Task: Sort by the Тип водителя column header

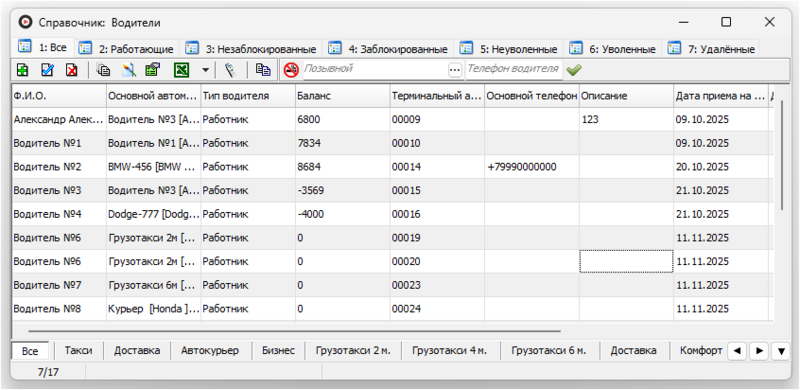Action: pyautogui.click(x=248, y=96)
